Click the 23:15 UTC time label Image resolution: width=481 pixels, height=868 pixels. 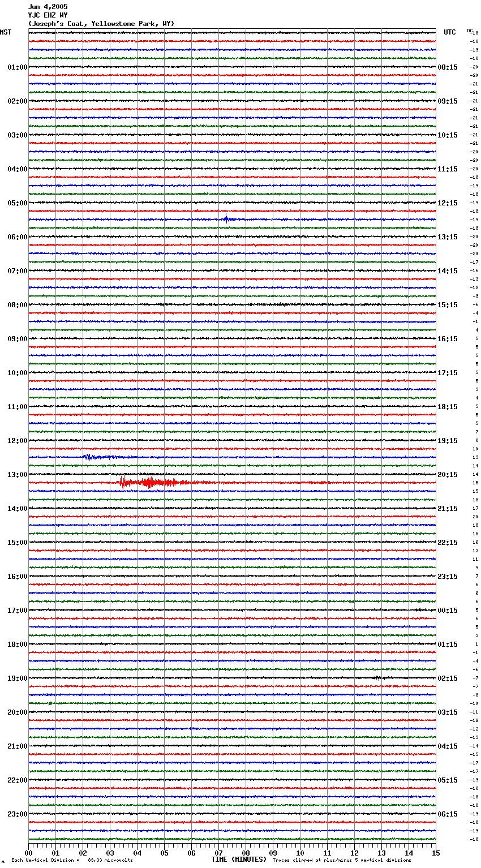(x=448, y=577)
